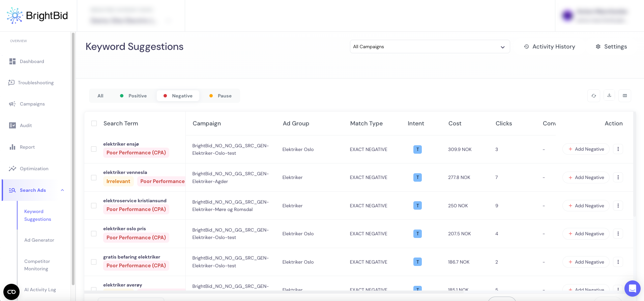Click intent T badge for elektriker vennesla
The width and height of the screenshot is (644, 301).
pyautogui.click(x=417, y=177)
